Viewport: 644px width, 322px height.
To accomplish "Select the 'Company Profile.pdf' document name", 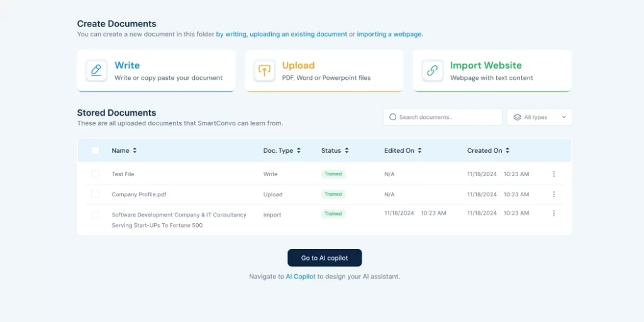I will coord(139,194).
